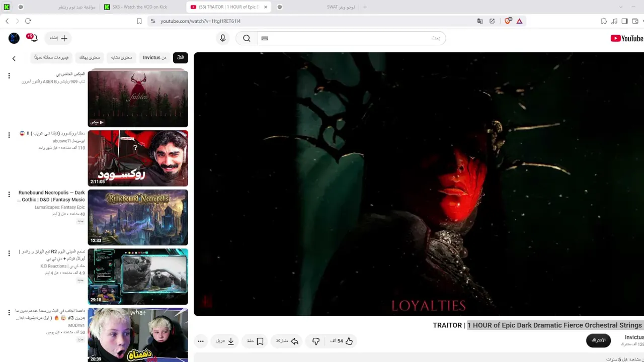Subscribe to the Invictus channel
Screen dimensions: 644x362
tap(598, 340)
